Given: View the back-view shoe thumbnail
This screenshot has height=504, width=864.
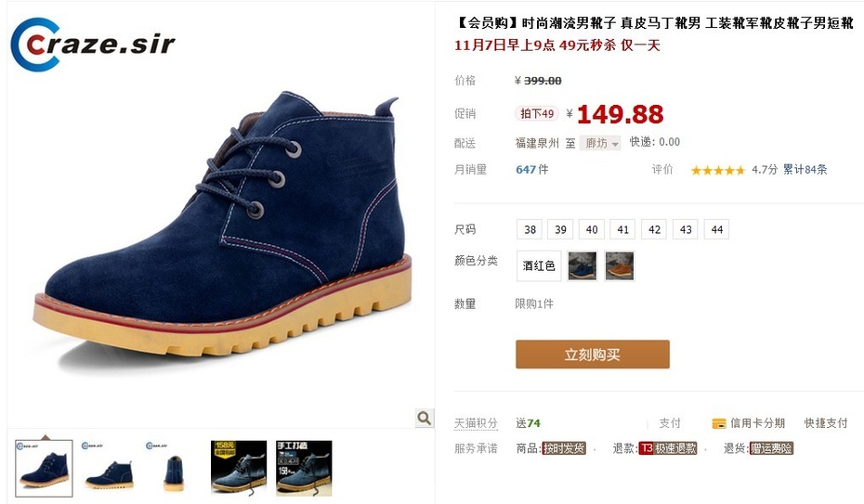Looking at the screenshot, I should point(173,468).
